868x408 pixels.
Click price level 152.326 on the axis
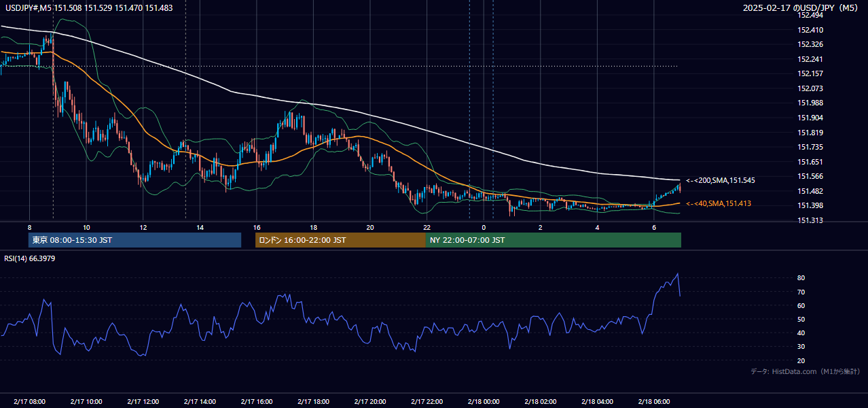tap(810, 44)
